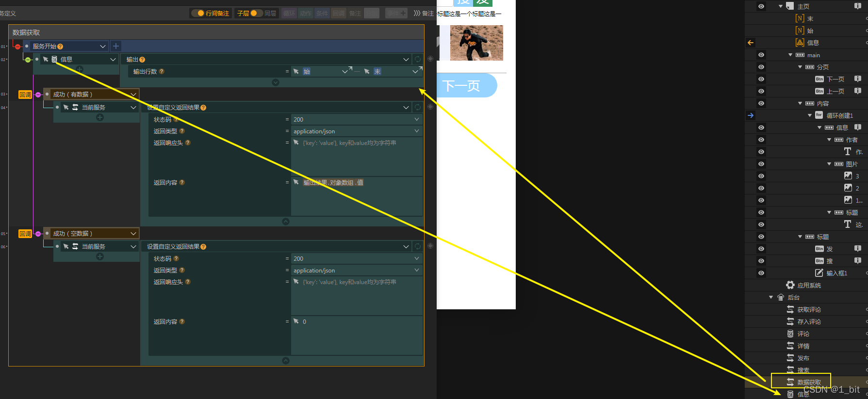Collapse the 图片 tree node
This screenshot has height=399, width=868.
coord(829,164)
